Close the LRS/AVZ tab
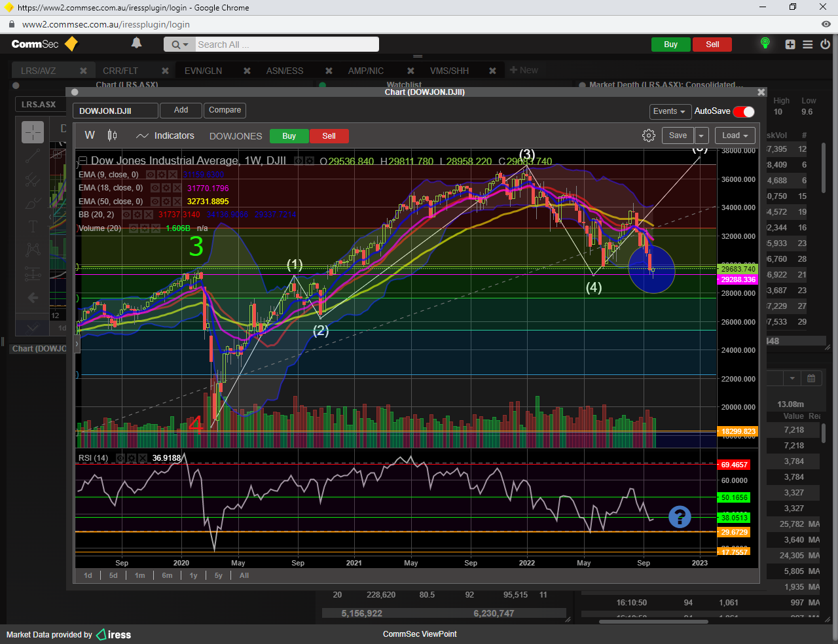This screenshot has height=644, width=838. pos(83,71)
